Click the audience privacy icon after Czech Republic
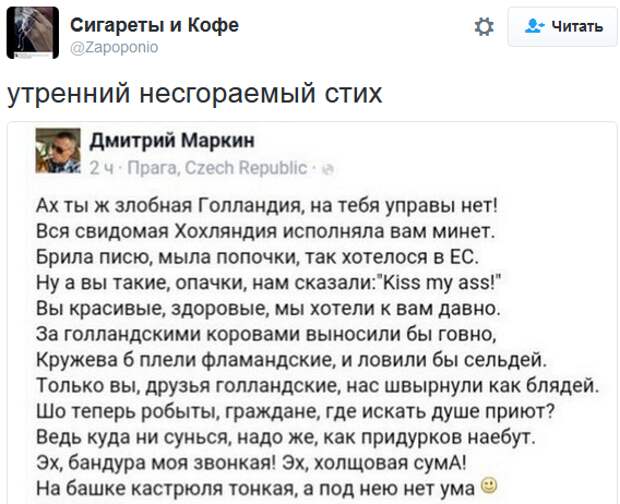Image resolution: width=620 pixels, height=504 pixels. coord(329,169)
